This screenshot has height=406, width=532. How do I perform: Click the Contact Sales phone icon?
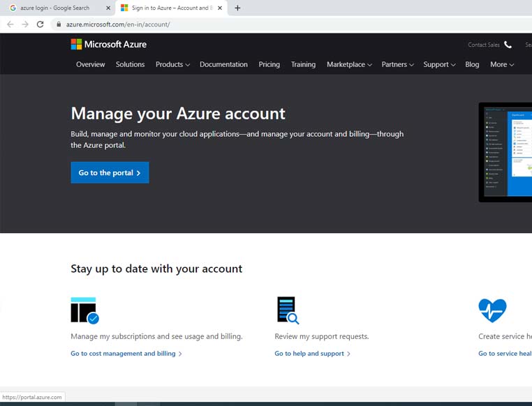pyautogui.click(x=508, y=45)
